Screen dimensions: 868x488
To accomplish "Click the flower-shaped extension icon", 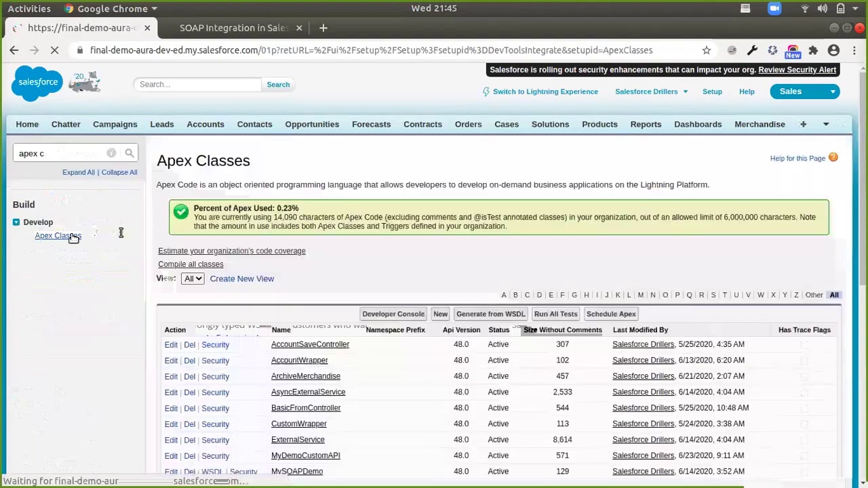I will click(772, 50).
